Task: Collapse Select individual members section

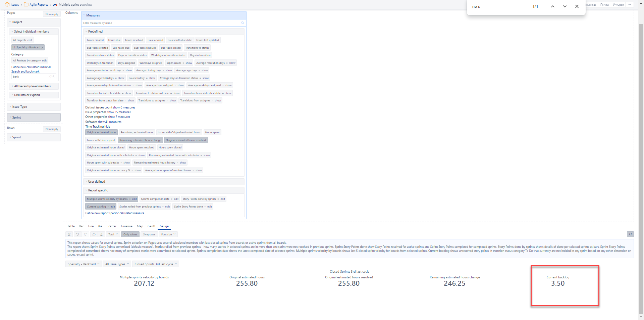Action: point(34,32)
